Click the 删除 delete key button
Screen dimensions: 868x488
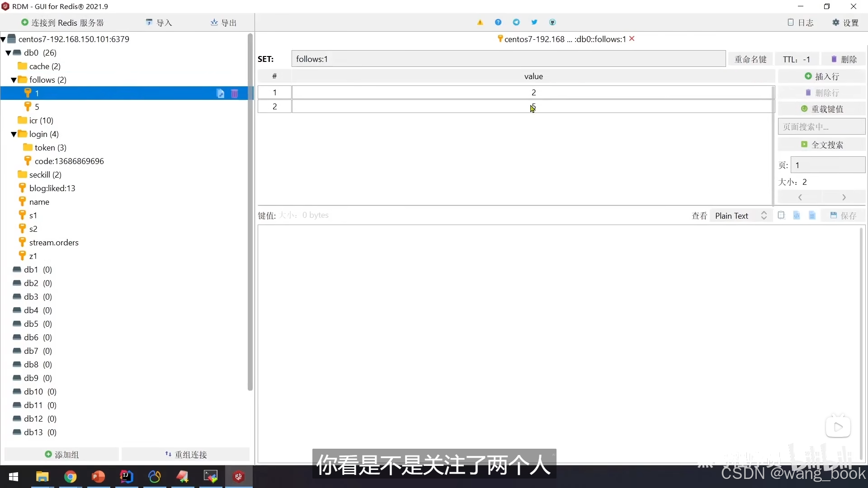(x=844, y=59)
